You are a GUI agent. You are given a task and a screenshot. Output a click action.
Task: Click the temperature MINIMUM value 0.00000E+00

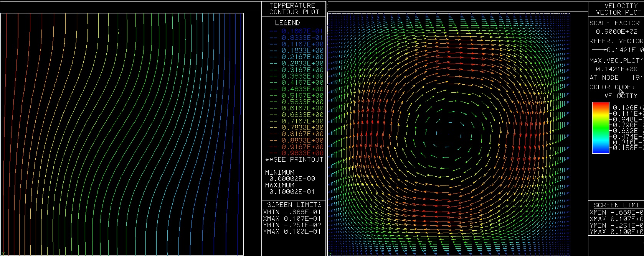(292, 179)
